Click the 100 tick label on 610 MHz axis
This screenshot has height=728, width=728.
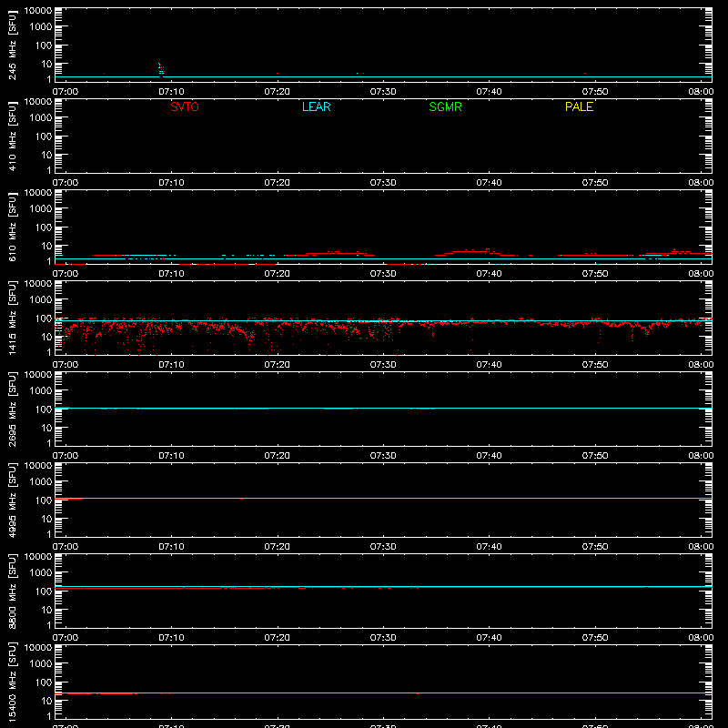coord(44,227)
